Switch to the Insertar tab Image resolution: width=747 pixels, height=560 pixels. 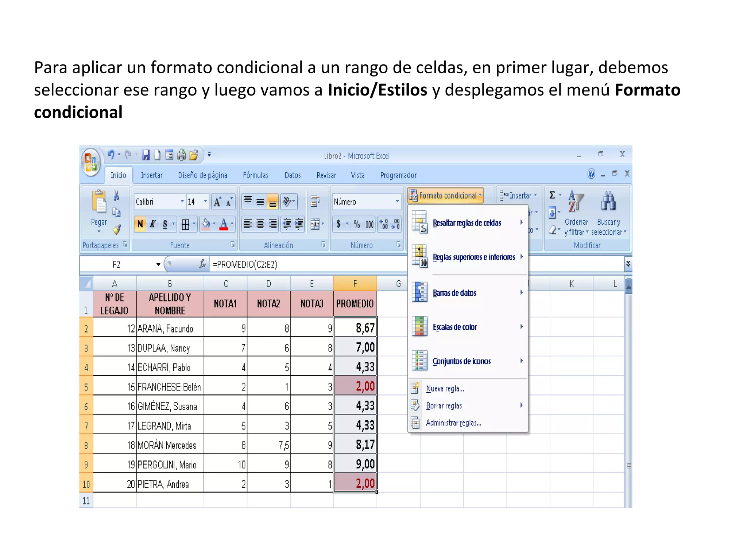(152, 175)
